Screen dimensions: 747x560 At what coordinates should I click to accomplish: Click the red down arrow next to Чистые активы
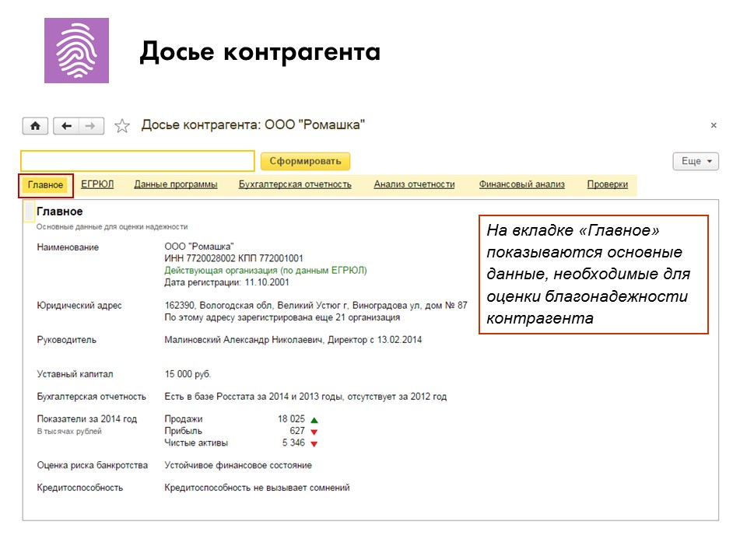(314, 444)
